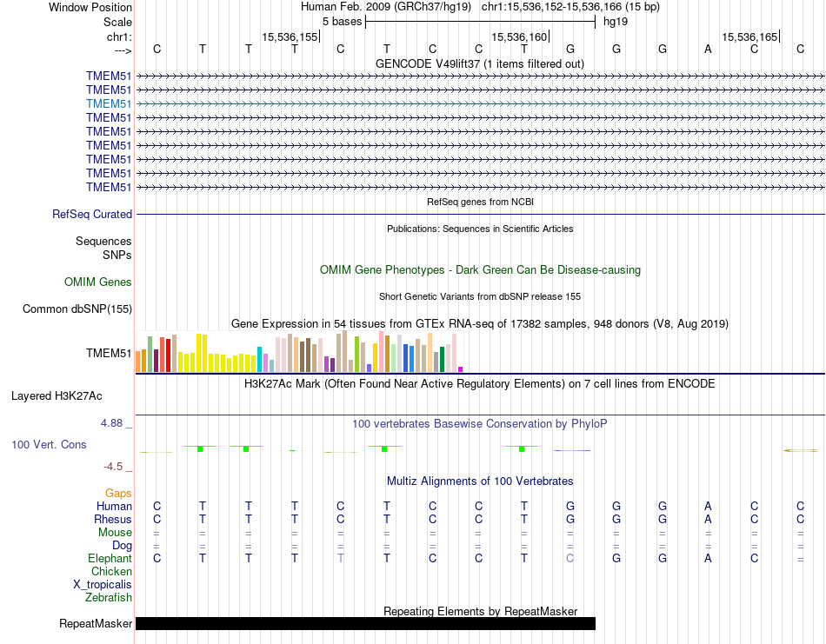Viewport: 826px width, 644px height.
Task: Click the Sequences SNPs track label
Action: click(103, 248)
